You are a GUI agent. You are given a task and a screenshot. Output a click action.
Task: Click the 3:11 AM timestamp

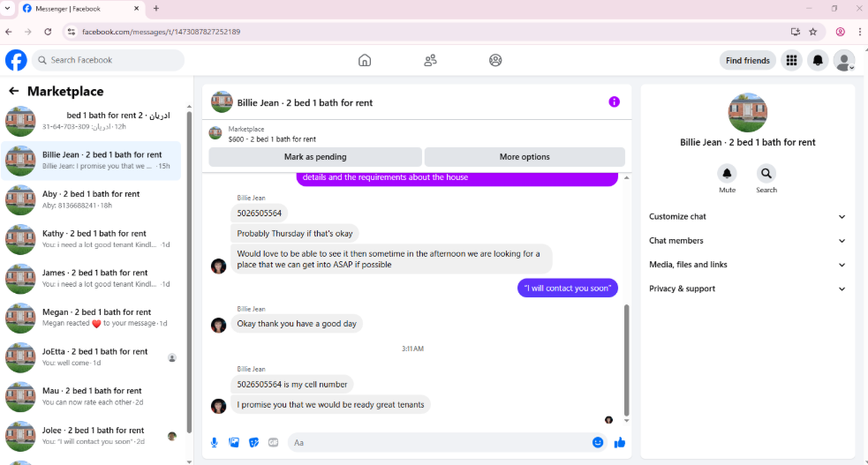pyautogui.click(x=412, y=349)
